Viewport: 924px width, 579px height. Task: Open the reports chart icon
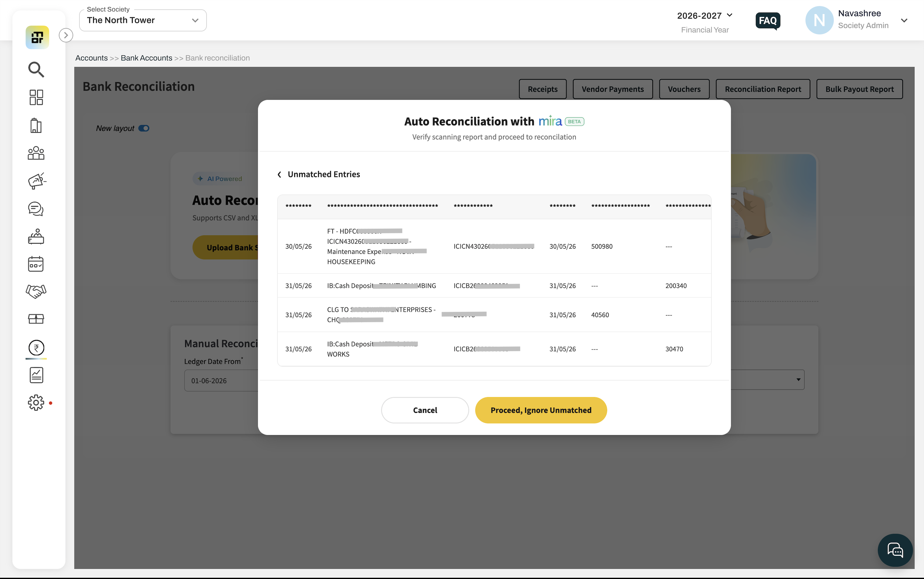36,375
